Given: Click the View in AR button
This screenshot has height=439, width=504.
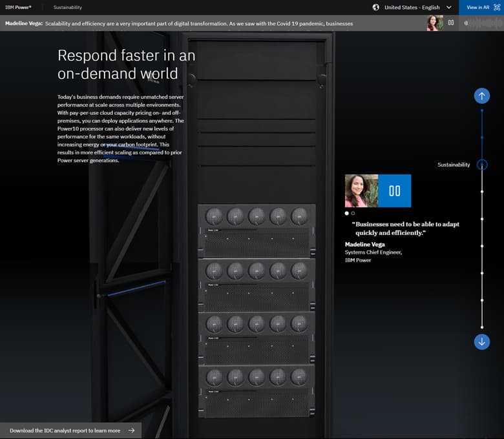Looking at the screenshot, I should (478, 7).
